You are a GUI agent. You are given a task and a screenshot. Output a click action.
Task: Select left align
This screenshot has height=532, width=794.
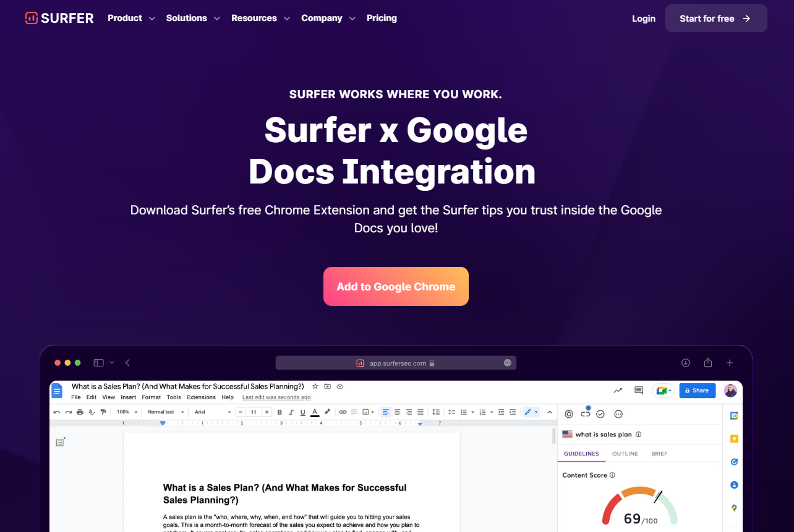385,412
